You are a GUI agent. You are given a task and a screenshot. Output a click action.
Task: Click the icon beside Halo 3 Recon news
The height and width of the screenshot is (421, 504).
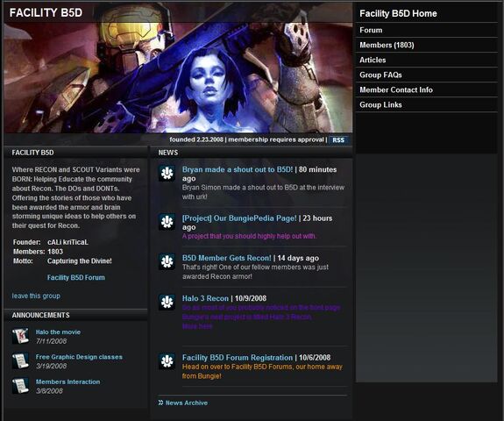[167, 302]
